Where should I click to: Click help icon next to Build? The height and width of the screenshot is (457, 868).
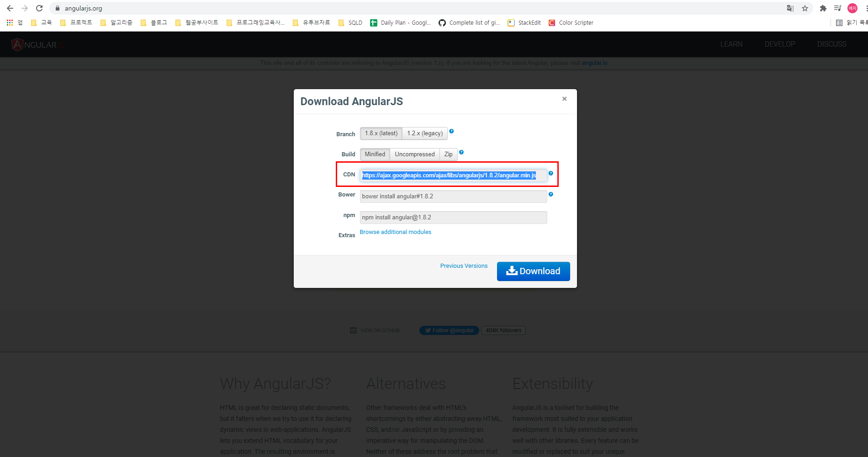point(461,152)
